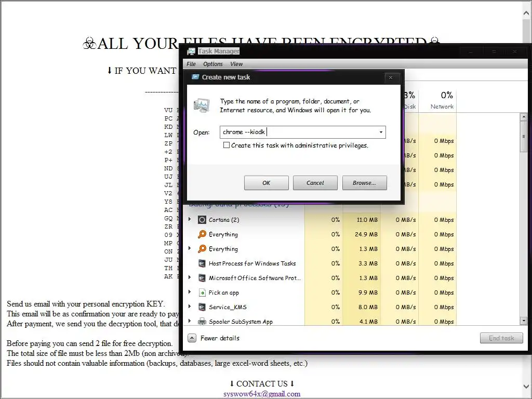
Task: Click the End task button
Action: click(501, 338)
